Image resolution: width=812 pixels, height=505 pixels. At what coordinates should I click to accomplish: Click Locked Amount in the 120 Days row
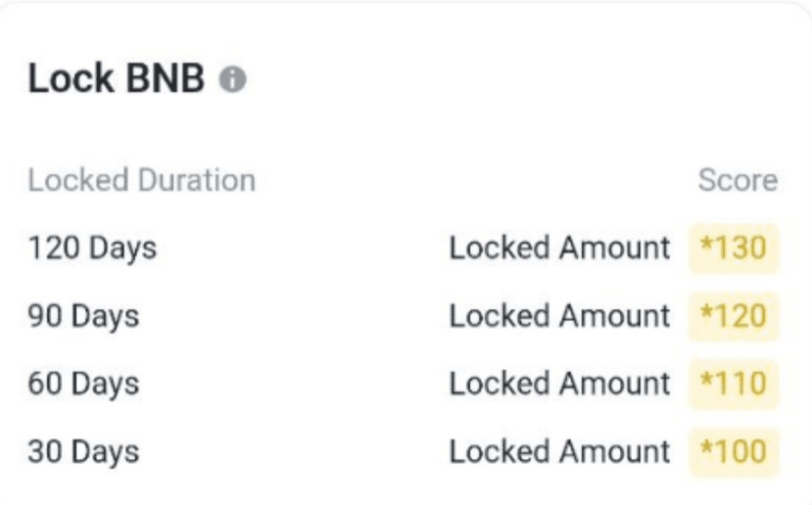tap(559, 249)
